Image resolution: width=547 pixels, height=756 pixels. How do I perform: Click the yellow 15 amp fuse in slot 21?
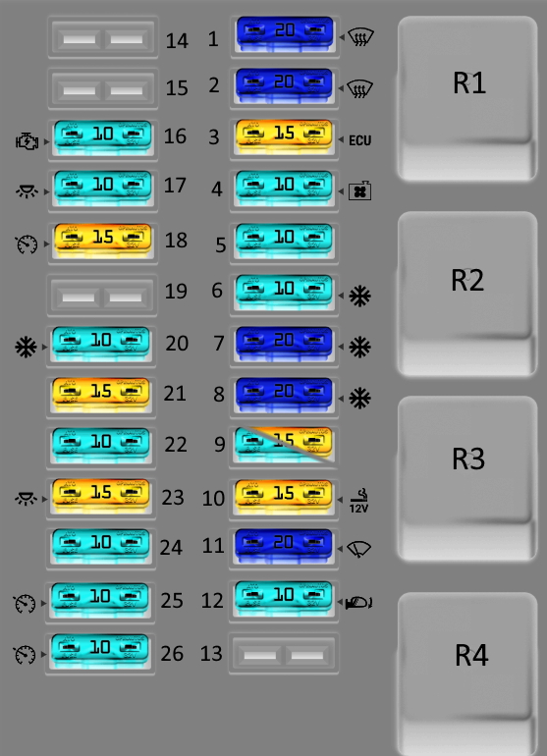coord(101,395)
